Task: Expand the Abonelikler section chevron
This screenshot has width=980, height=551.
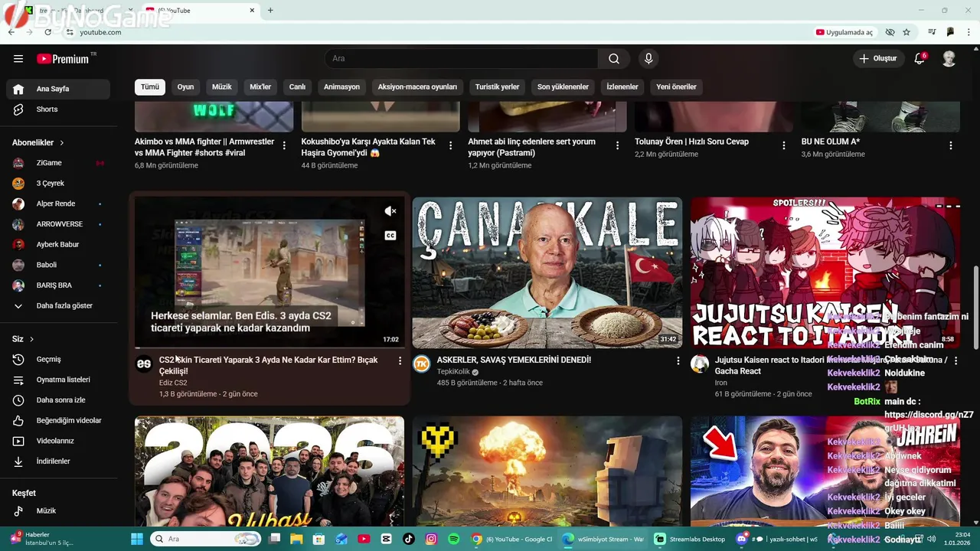Action: [62, 143]
